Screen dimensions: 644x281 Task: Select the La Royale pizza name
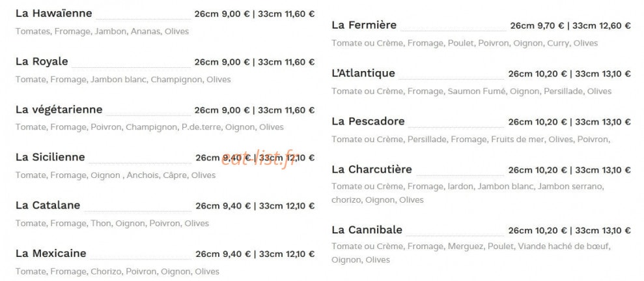point(42,61)
